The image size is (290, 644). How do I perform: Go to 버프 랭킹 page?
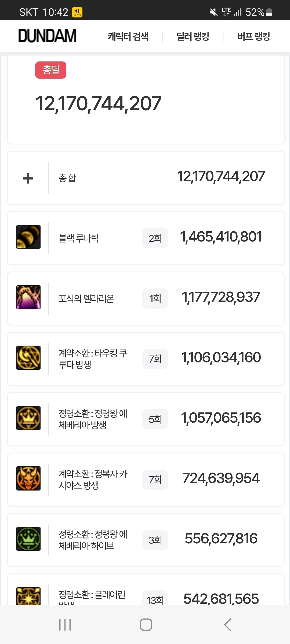click(253, 36)
